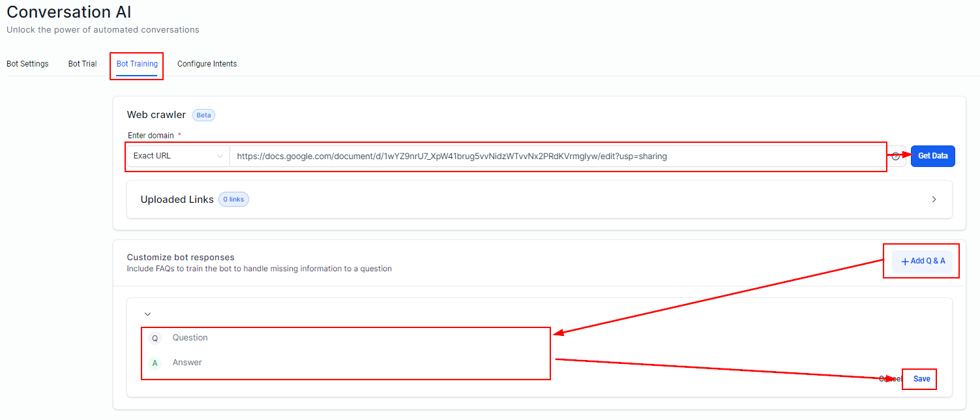The width and height of the screenshot is (980, 420).
Task: Expand Uploaded Links with the right chevron
Action: pyautogui.click(x=934, y=200)
